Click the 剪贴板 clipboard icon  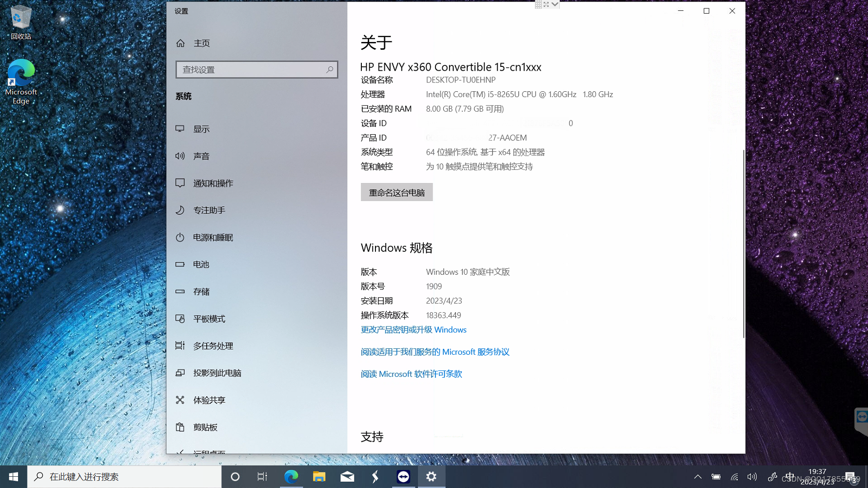click(180, 427)
